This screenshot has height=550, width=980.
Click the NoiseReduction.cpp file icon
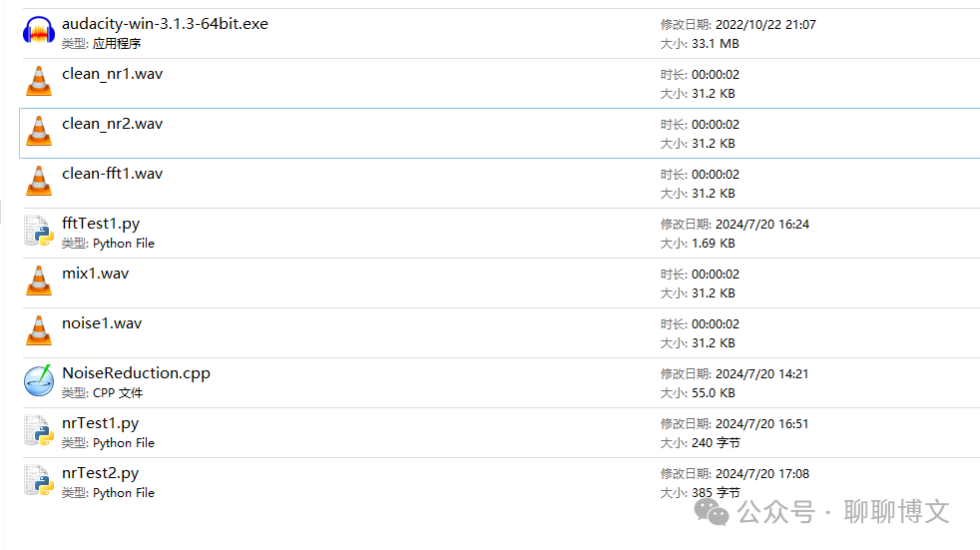pyautogui.click(x=38, y=381)
